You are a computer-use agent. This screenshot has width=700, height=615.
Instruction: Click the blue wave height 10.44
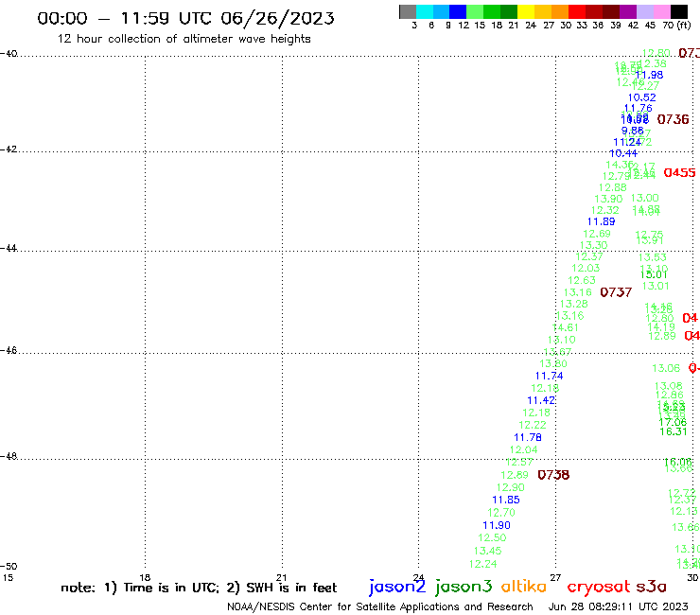623,153
